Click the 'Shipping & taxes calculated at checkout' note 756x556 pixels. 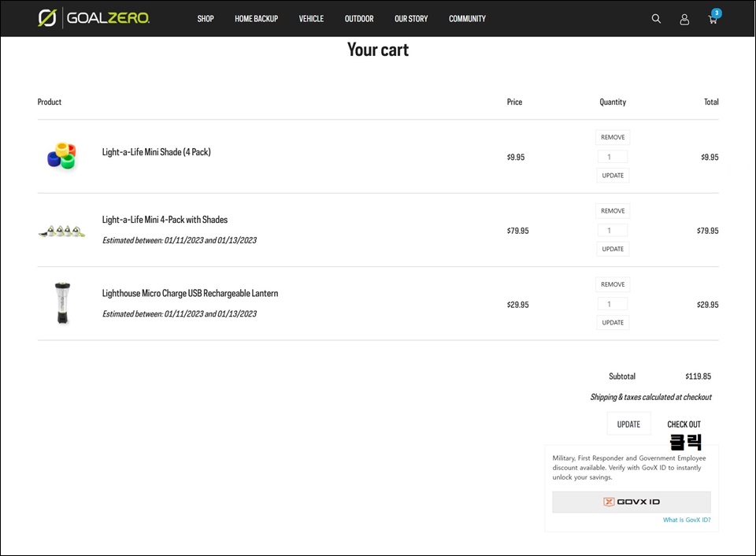coord(651,398)
